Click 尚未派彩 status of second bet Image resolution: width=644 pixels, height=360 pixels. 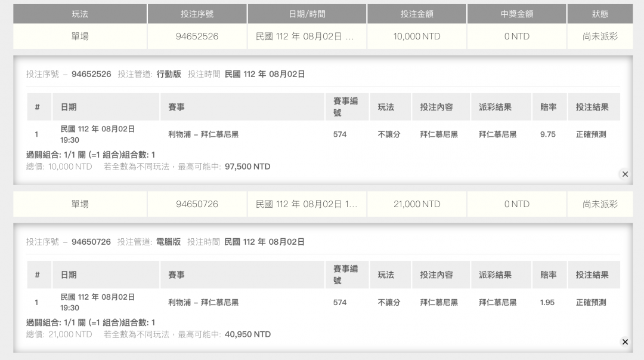[x=600, y=204]
